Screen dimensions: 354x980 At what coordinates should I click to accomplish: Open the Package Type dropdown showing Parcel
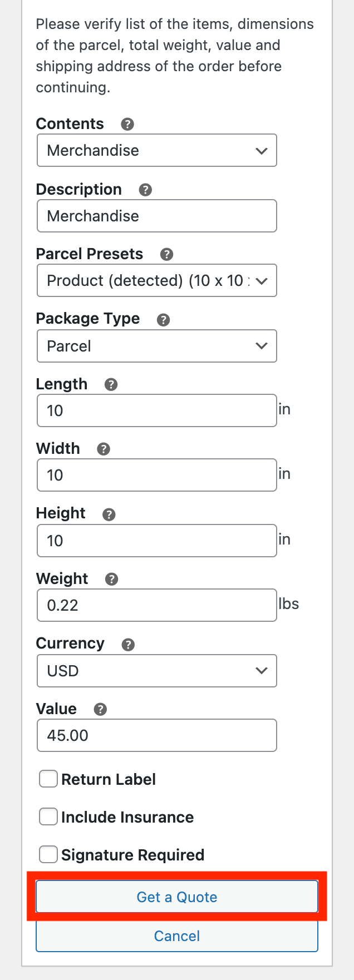point(156,345)
